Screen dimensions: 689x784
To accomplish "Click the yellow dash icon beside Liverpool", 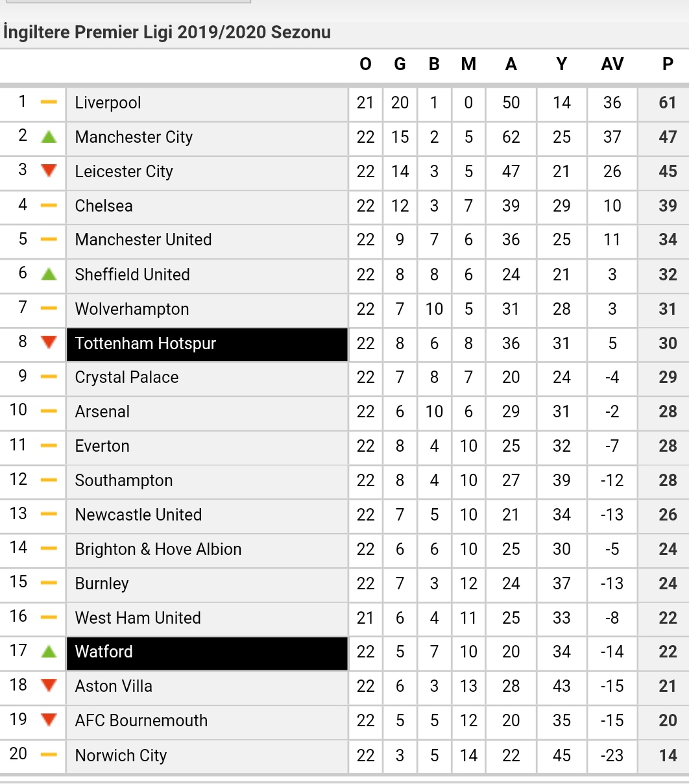I will coord(49,103).
